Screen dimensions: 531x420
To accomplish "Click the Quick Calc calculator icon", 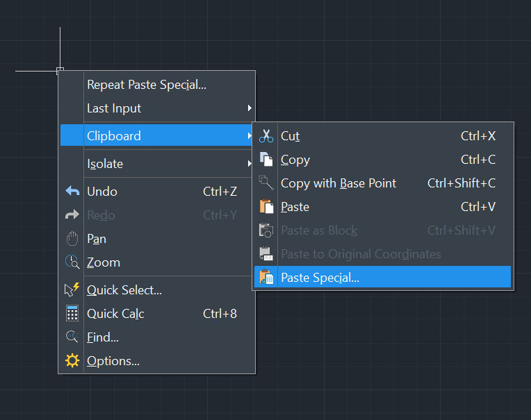I will [72, 313].
